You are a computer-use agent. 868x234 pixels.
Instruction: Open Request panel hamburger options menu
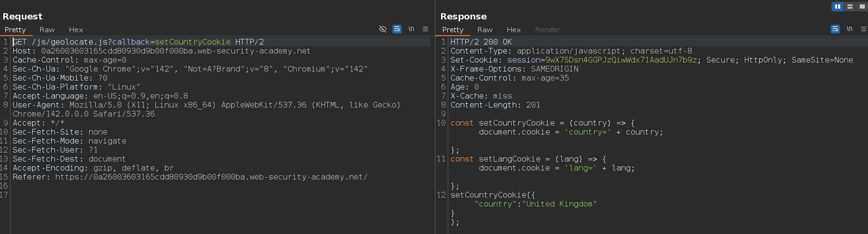[425, 29]
